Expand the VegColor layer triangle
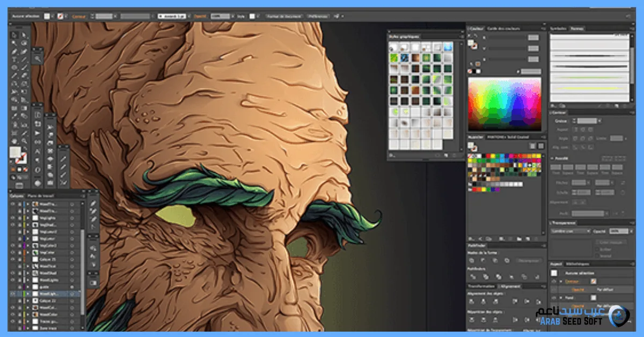 pyautogui.click(x=28, y=252)
